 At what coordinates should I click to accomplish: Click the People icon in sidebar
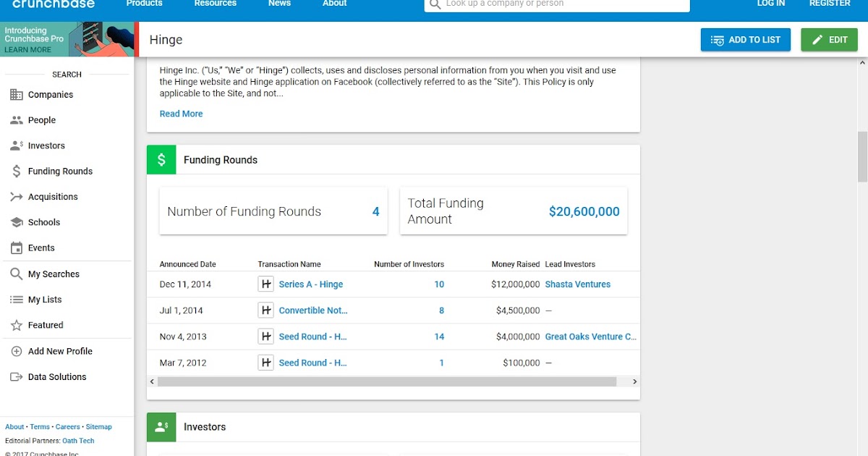16,120
